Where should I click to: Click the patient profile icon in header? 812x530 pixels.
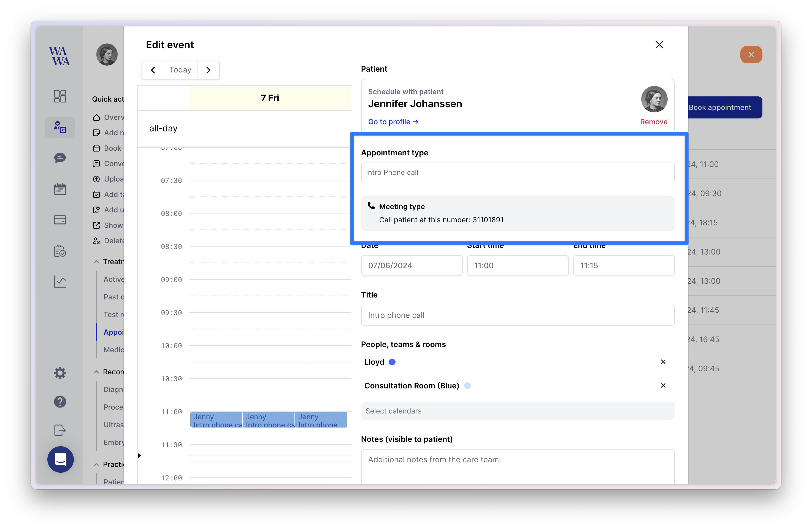[107, 55]
